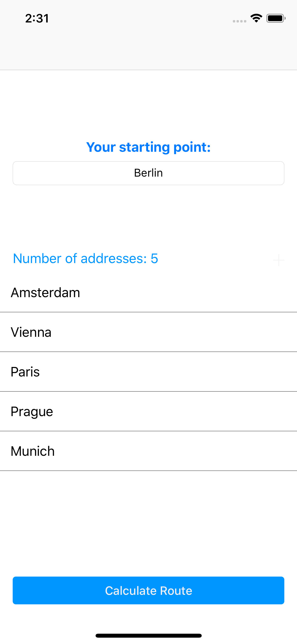Select the Prague address field

[148, 411]
